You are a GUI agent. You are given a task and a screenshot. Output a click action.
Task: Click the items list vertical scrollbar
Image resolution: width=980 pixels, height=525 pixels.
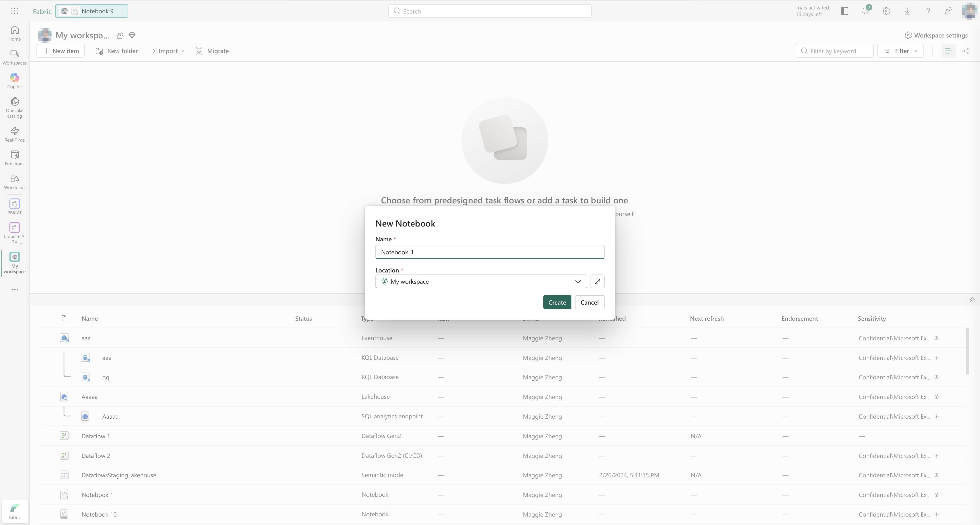(x=967, y=351)
